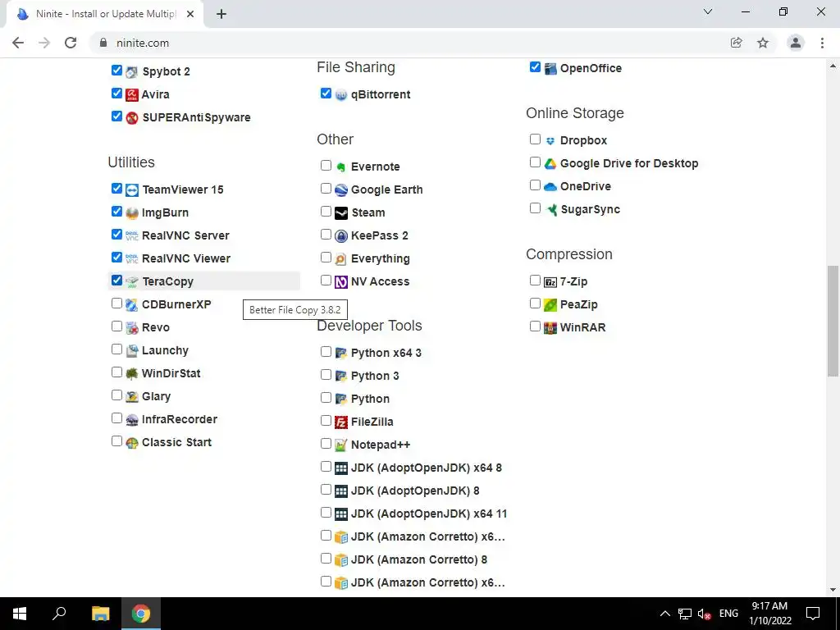Check the Python 3 checkbox
This screenshot has width=840, height=630.
coord(326,375)
